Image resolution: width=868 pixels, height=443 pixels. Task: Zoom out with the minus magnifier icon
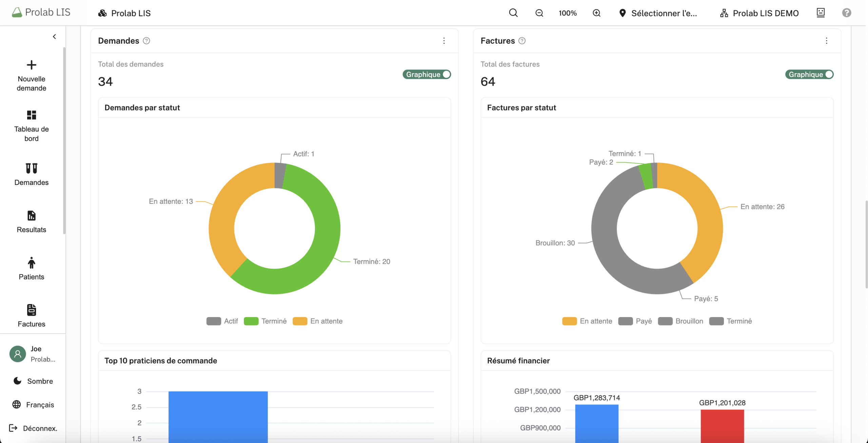point(539,13)
